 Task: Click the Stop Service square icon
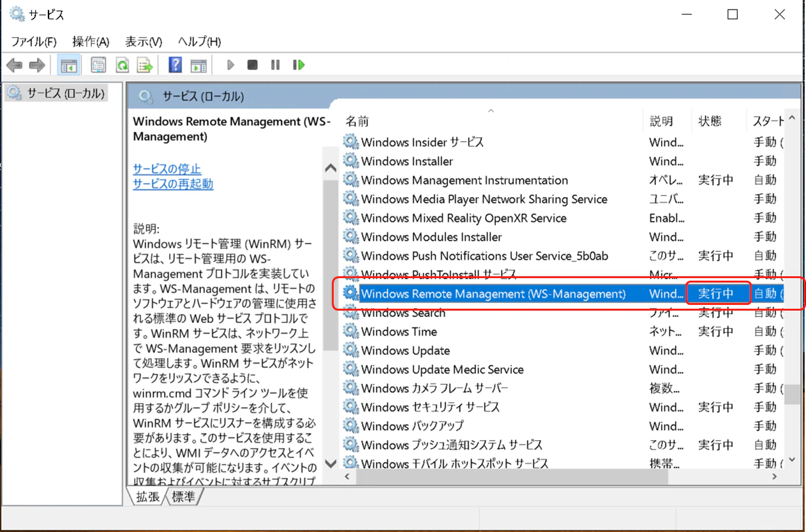coord(253,65)
